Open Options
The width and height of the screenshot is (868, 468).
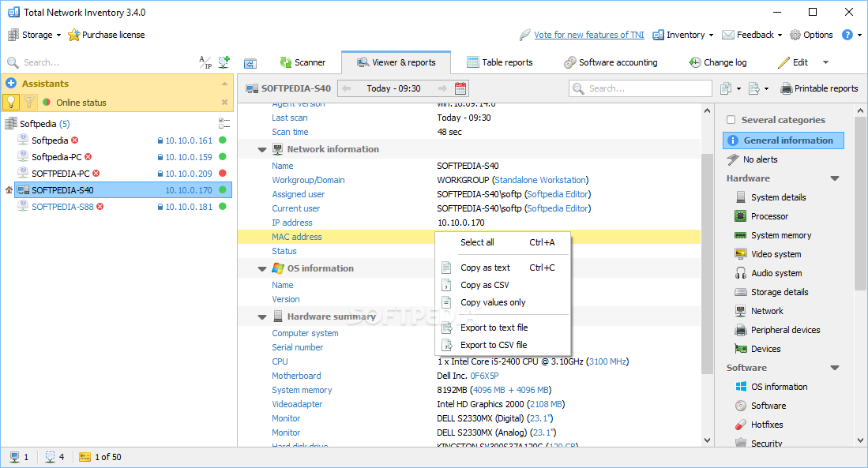click(x=811, y=35)
